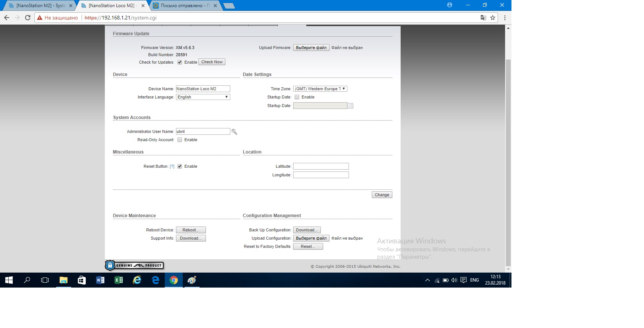Enable the Startup Date checkbox
This screenshot has width=644, height=328.
[297, 97]
